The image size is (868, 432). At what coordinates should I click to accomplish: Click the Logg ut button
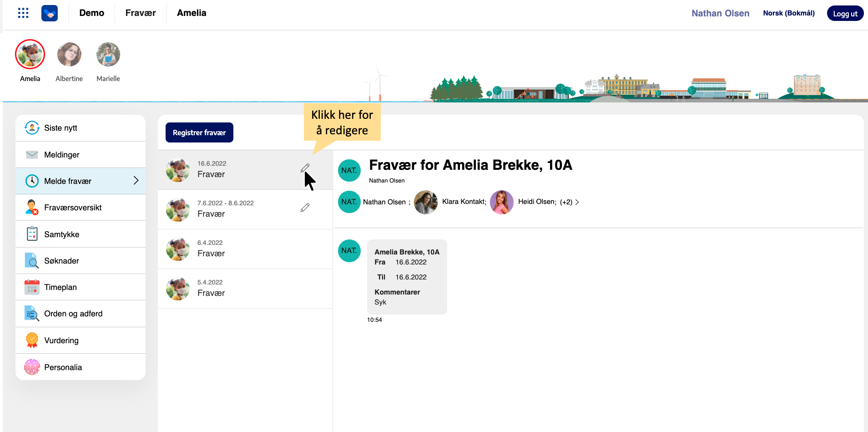(845, 14)
